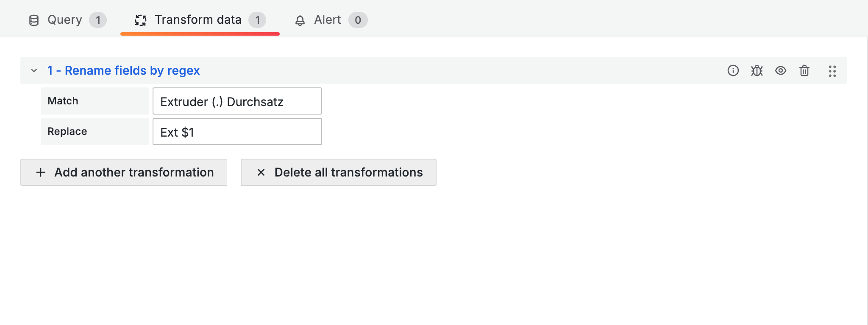Click the X icon on Delete all transformations

click(x=261, y=172)
